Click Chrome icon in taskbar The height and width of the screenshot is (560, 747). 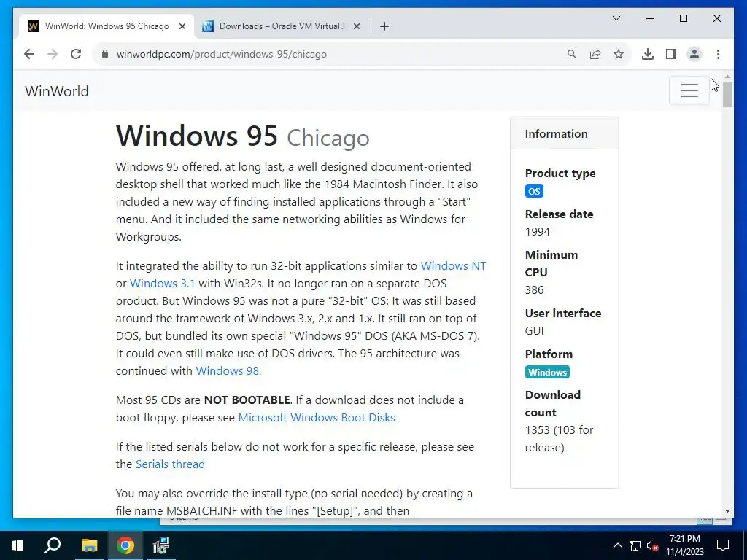tap(125, 545)
